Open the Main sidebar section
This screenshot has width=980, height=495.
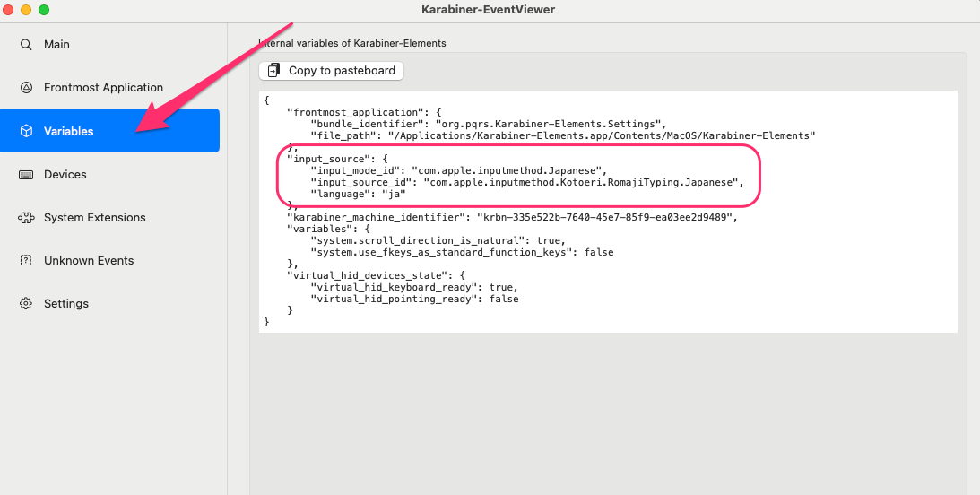coord(110,44)
